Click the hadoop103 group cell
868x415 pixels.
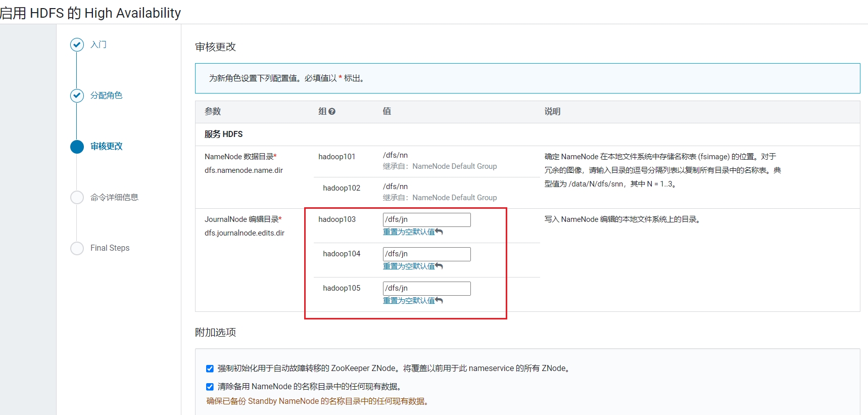click(337, 219)
